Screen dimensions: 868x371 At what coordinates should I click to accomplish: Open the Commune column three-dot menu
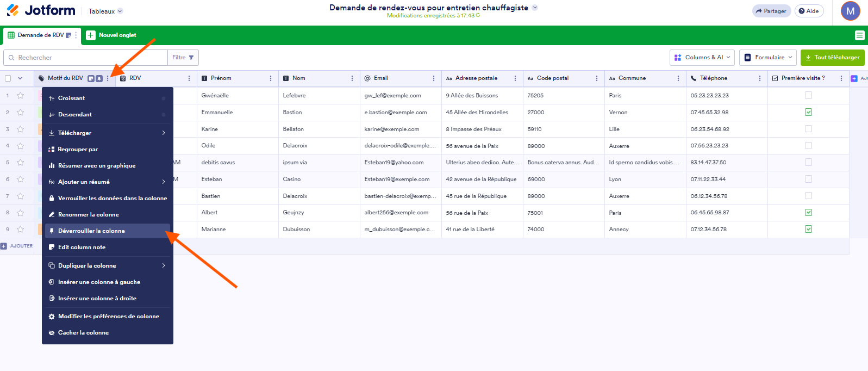[678, 78]
